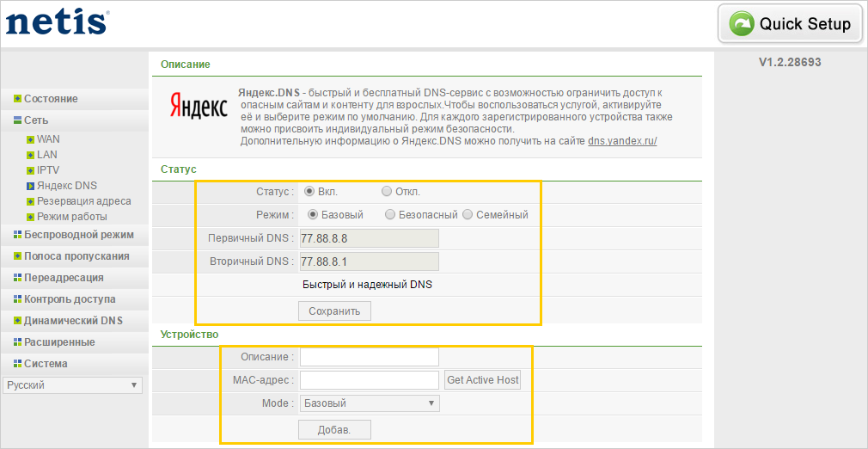
Task: Collapse the Сеть sidebar section
Action: point(36,120)
